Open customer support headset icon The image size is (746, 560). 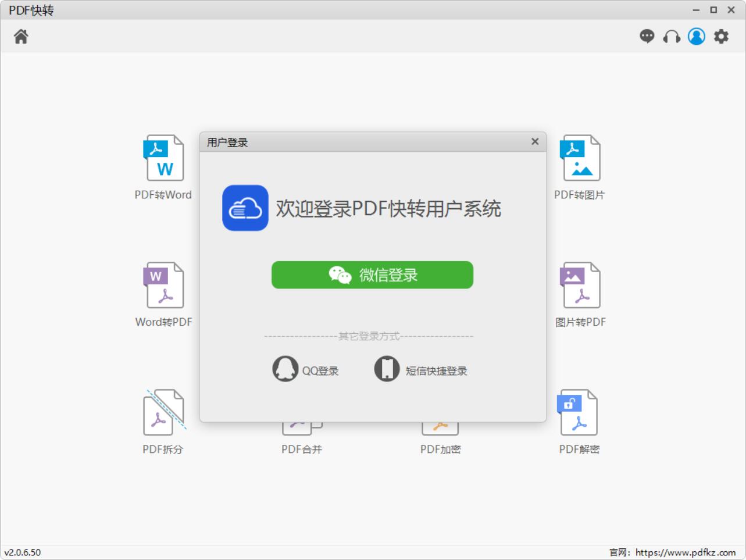point(672,37)
